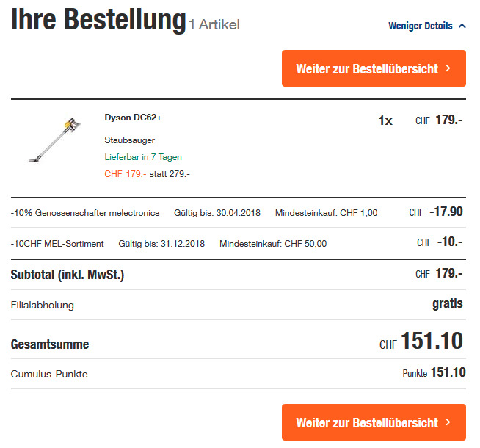Select the 1x quantity indicator
480x448 pixels.
385,120
